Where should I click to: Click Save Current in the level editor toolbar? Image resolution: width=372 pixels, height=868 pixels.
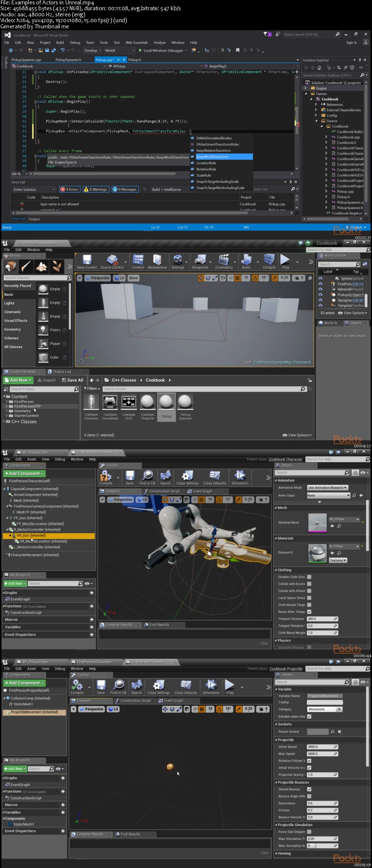87,262
